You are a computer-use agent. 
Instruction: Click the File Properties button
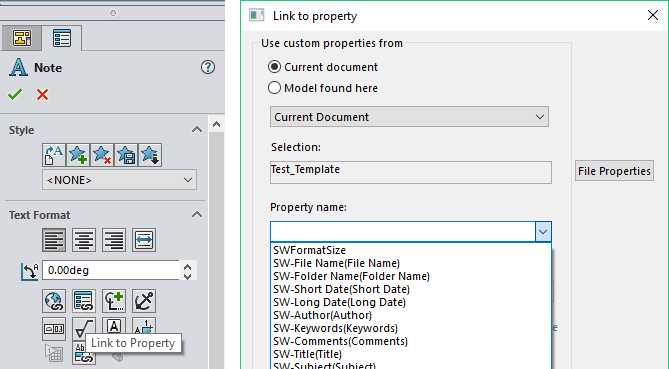tap(614, 171)
